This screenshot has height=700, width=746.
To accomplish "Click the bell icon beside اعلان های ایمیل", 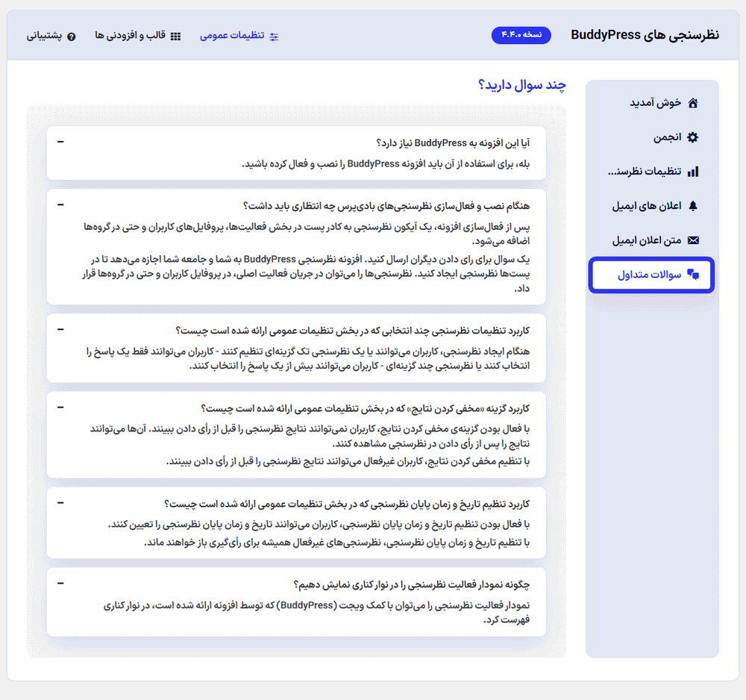I will (x=693, y=205).
